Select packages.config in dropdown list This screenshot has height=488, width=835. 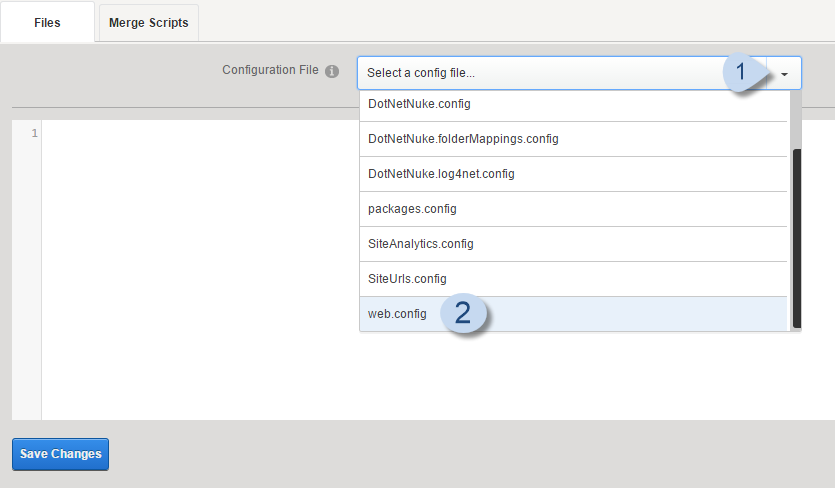573,209
